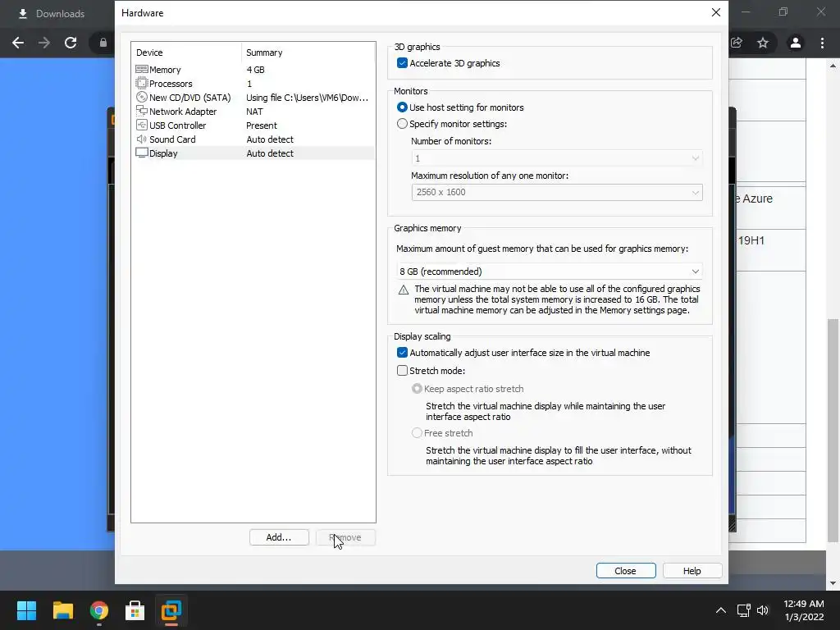The width and height of the screenshot is (840, 630).
Task: Click the Chrome page vertical scrollbar thumb
Action: click(833, 431)
